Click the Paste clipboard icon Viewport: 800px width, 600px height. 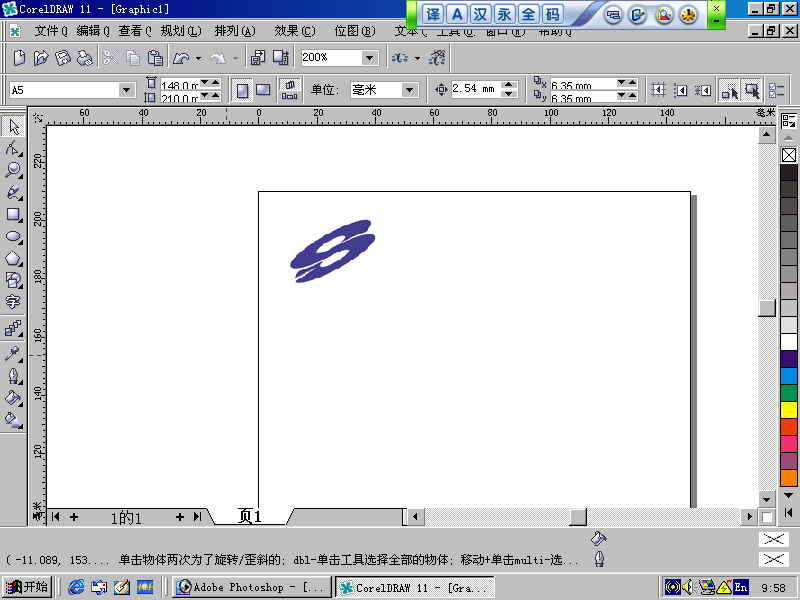pyautogui.click(x=155, y=58)
